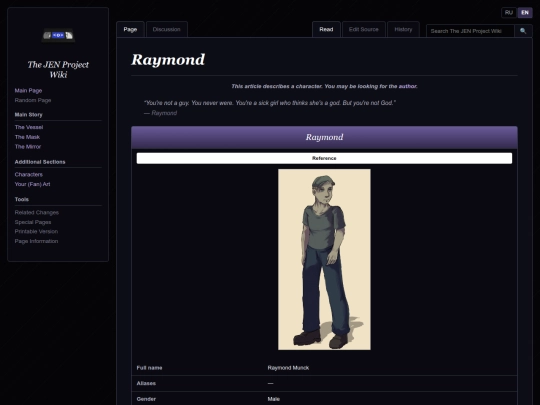
Task: Open the Main Page link
Action: (x=28, y=91)
